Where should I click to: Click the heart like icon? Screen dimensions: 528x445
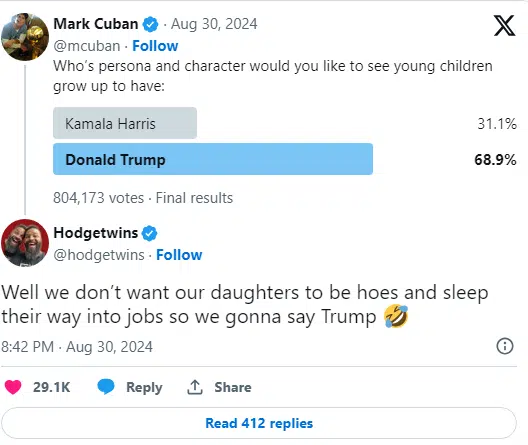13,387
